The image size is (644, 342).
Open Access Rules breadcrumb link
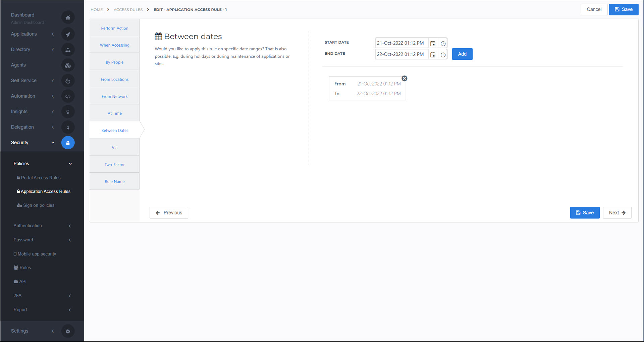pos(128,10)
